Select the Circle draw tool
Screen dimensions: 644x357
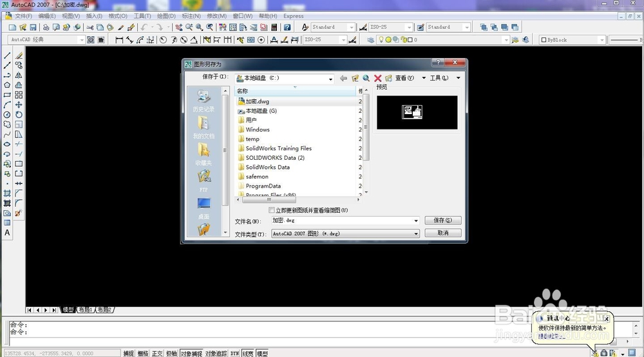[x=7, y=115]
